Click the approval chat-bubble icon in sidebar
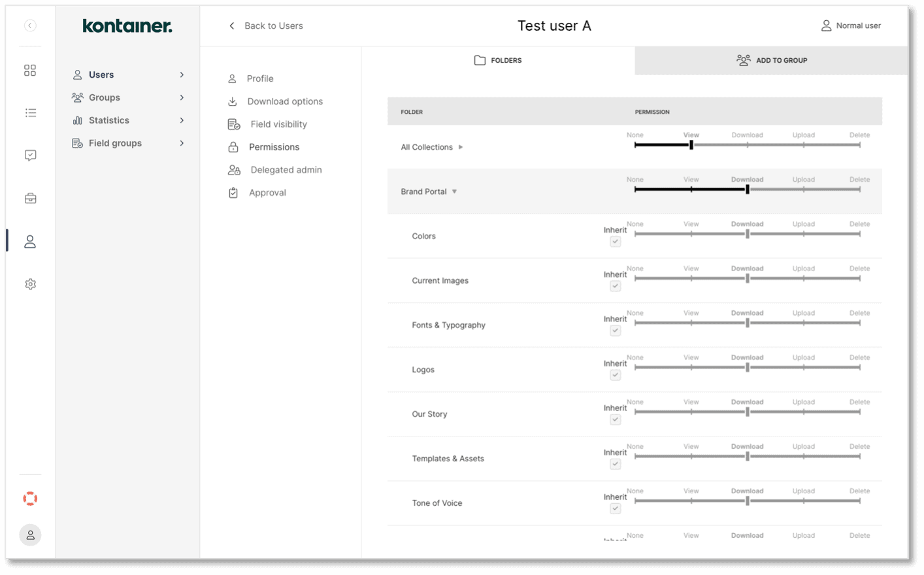The height and width of the screenshot is (575, 924). coord(30,155)
